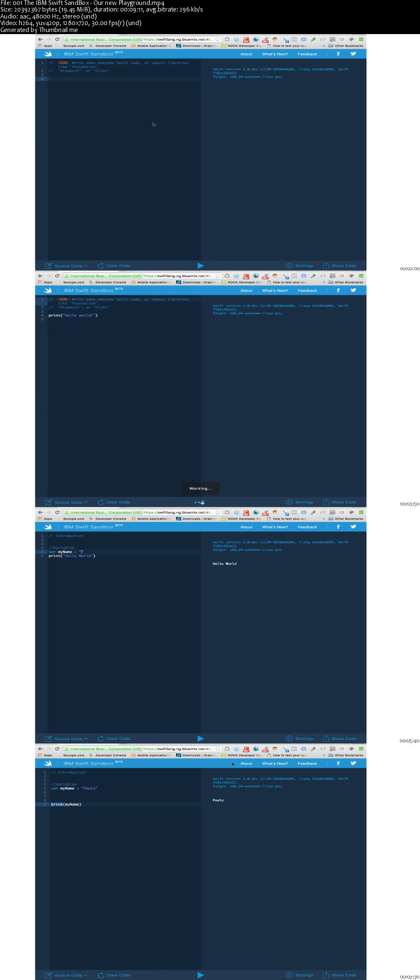Click Clear Code in the 00:05:40 frame

114,739
